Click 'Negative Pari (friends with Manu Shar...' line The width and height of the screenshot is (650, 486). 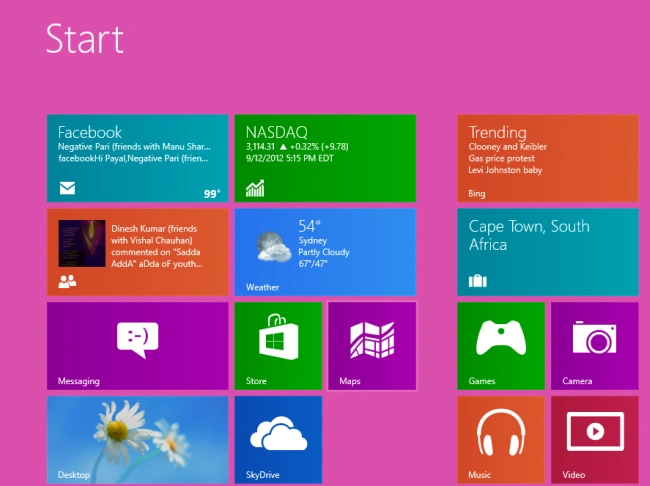(134, 147)
